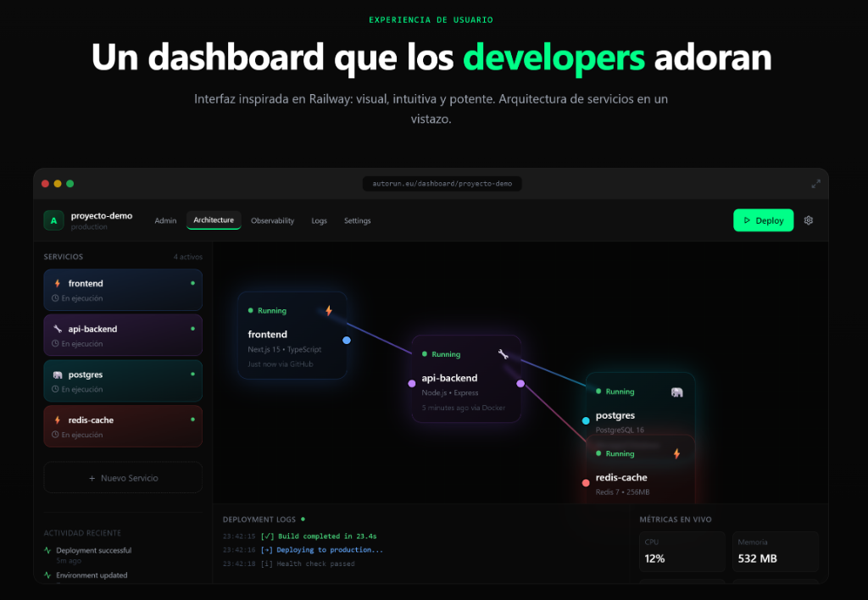
Task: Click the Deployment successful activity entry
Action: tap(87, 554)
